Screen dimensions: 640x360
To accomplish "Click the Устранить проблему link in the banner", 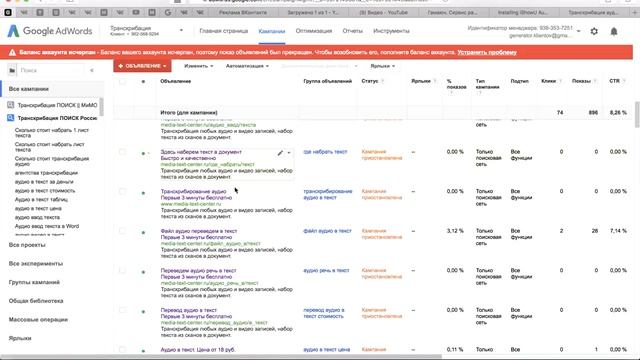I will click(x=487, y=52).
